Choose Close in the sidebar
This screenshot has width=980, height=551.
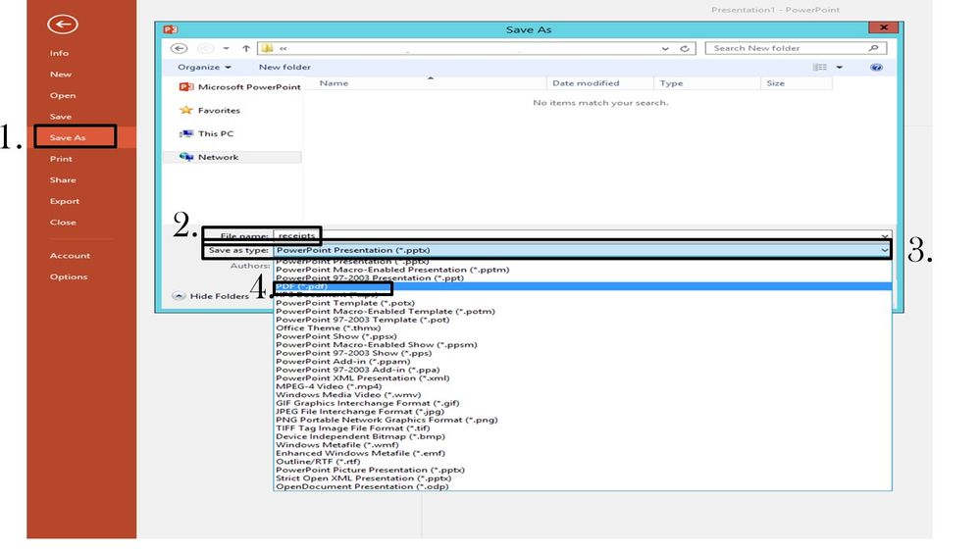[x=63, y=223]
